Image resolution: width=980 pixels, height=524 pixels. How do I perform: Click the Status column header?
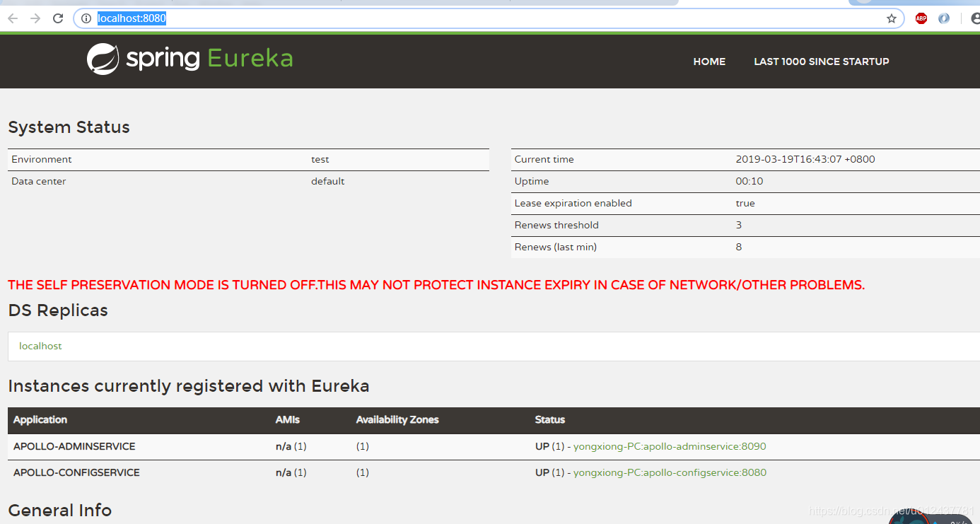(x=550, y=419)
